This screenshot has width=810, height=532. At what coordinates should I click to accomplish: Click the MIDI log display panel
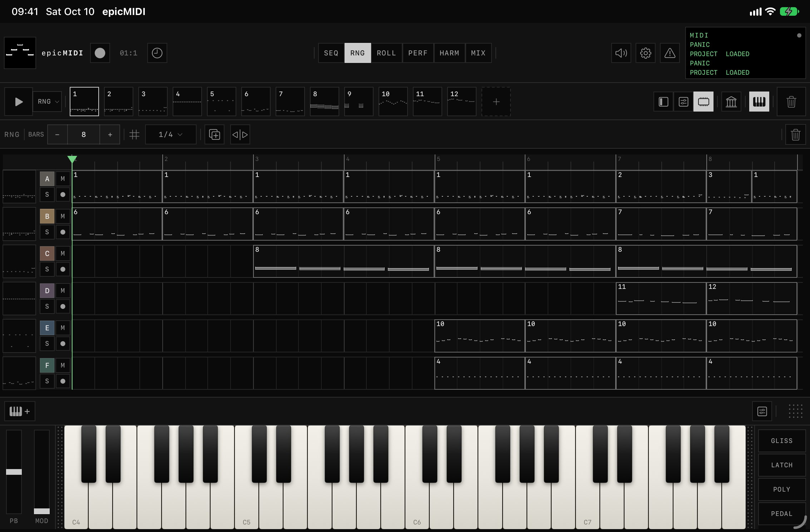coord(746,53)
